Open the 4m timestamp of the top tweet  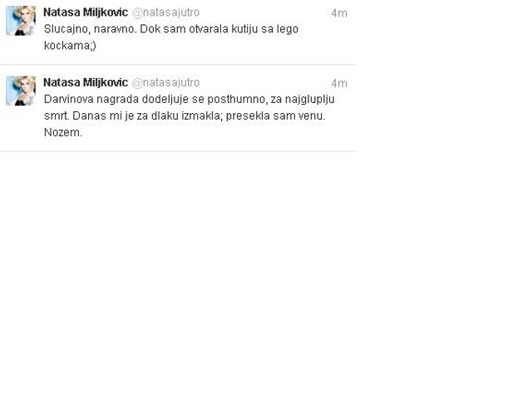click(339, 13)
